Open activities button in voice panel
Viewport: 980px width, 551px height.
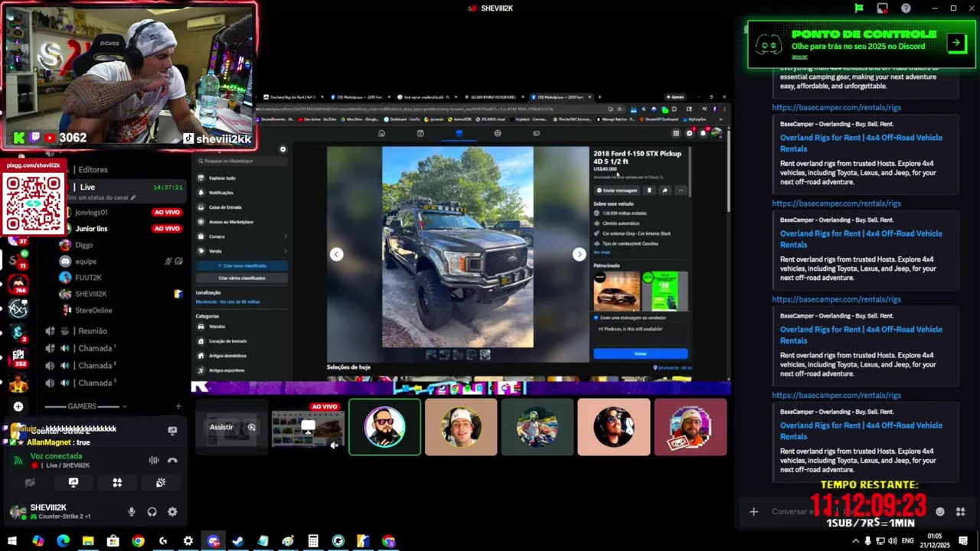(117, 483)
